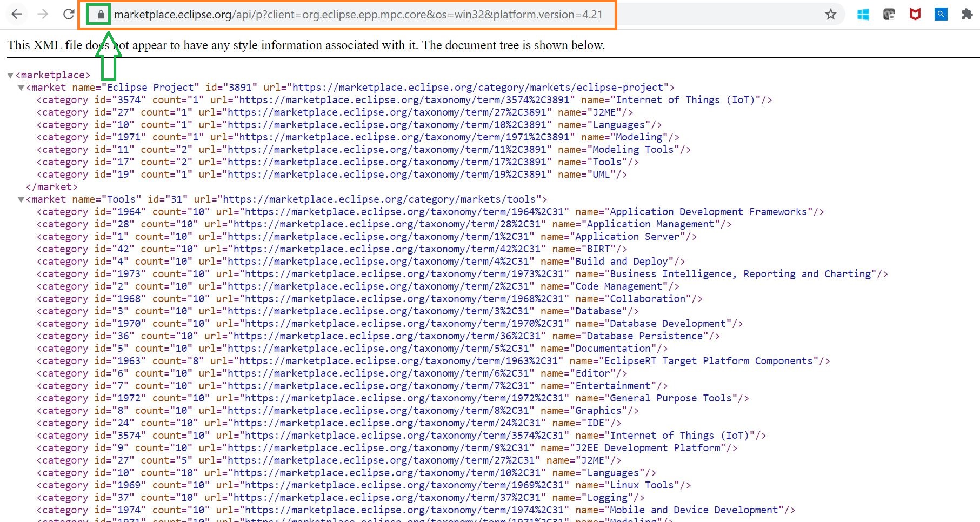Select the Modeling Tools category row
Viewport: 980px width, 522px height.
pyautogui.click(x=364, y=150)
